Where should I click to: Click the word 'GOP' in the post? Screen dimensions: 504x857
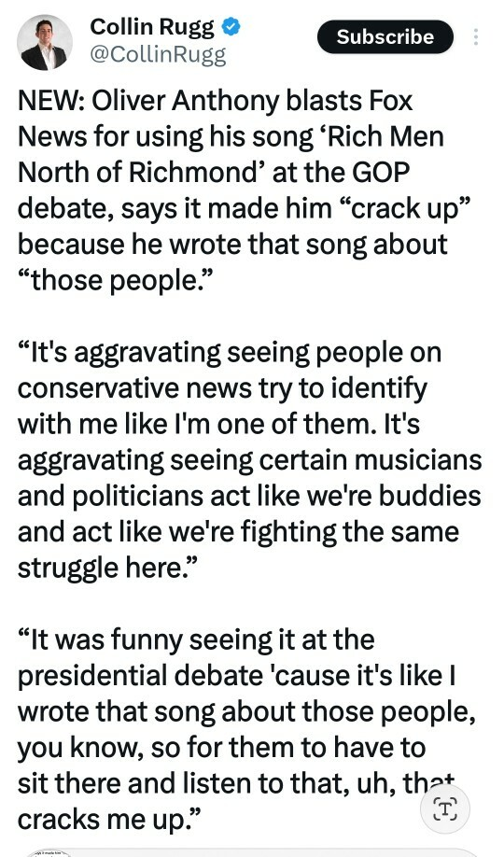[x=381, y=173]
